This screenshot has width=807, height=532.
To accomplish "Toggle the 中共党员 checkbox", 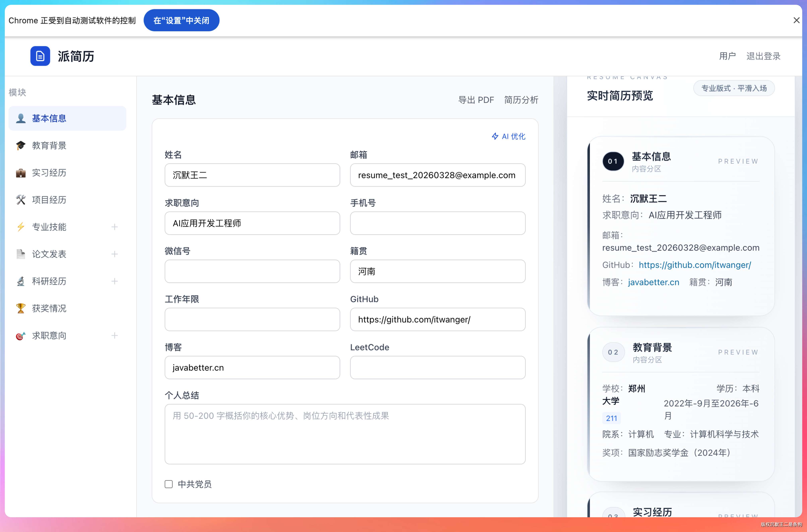I will coord(169,484).
